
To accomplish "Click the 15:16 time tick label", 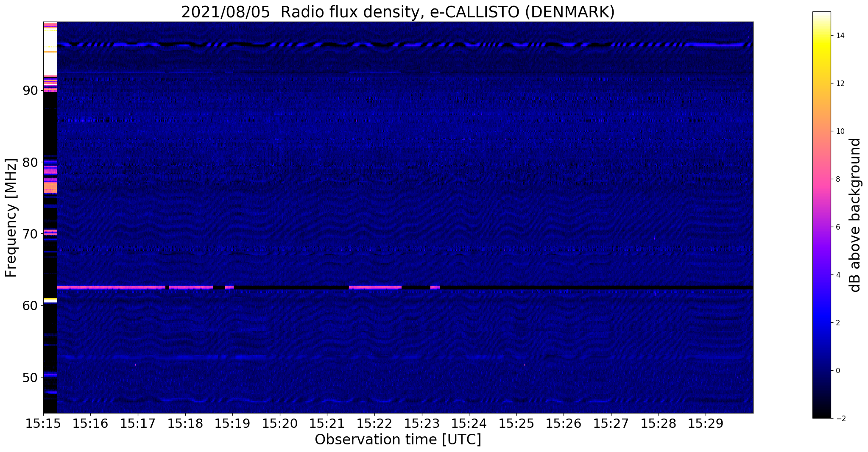I will pos(90,424).
